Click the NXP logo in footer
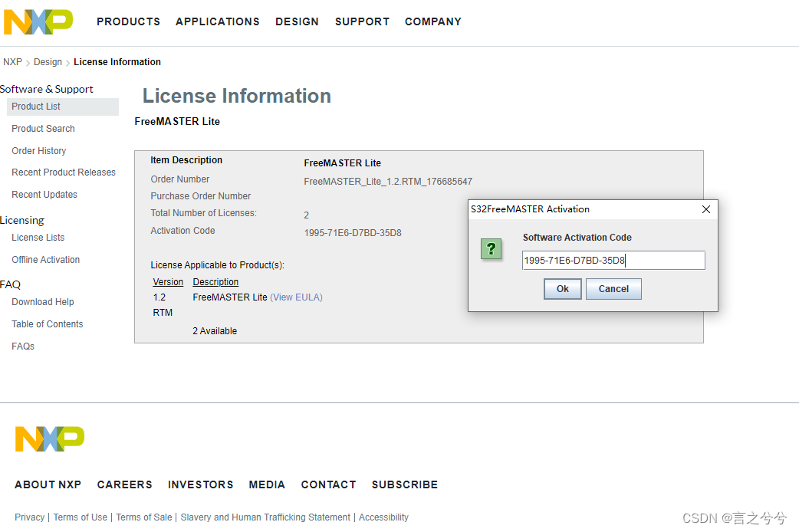 (50, 438)
